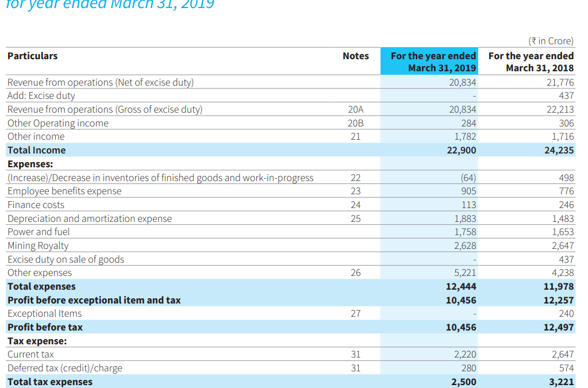The height and width of the screenshot is (388, 588).
Task: Click note '24' for Finance costs
Action: click(355, 205)
